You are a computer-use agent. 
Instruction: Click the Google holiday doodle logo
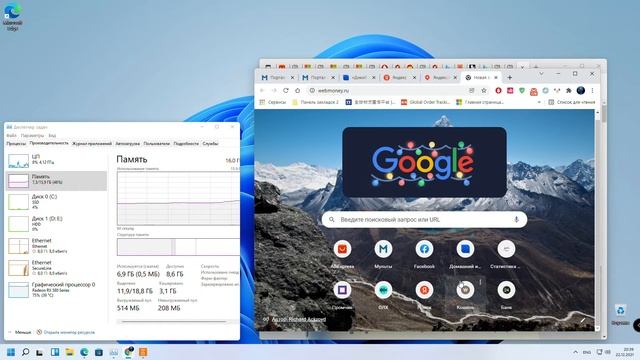coord(424,162)
